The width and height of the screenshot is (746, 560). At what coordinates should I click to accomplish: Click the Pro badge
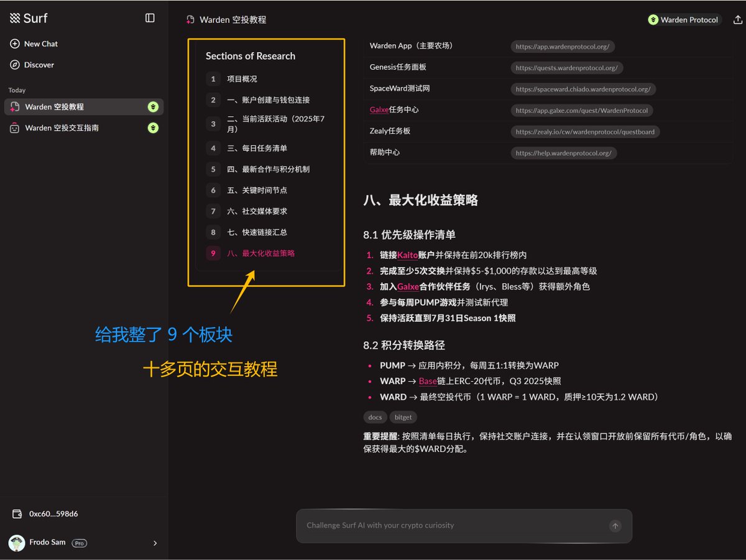tap(79, 543)
